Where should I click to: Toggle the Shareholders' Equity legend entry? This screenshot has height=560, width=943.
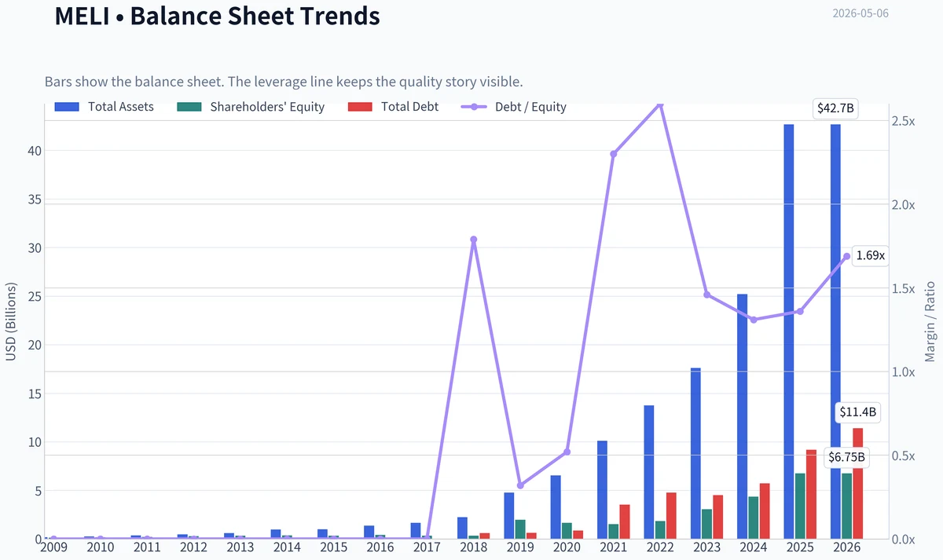coord(251,107)
